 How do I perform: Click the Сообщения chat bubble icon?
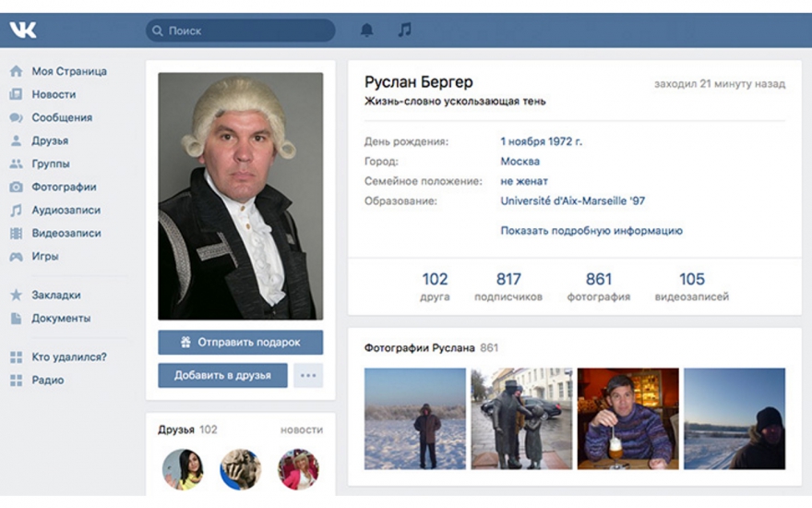[x=16, y=118]
